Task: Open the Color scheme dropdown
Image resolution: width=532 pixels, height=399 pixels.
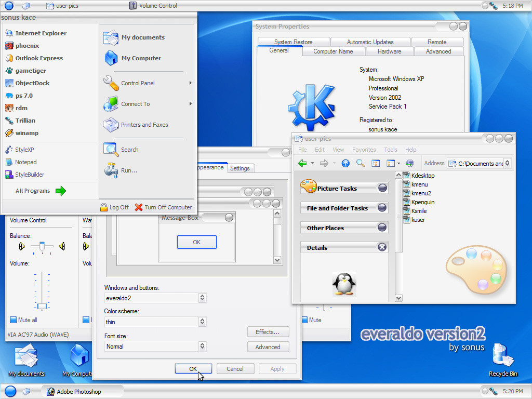Action: pos(202,322)
